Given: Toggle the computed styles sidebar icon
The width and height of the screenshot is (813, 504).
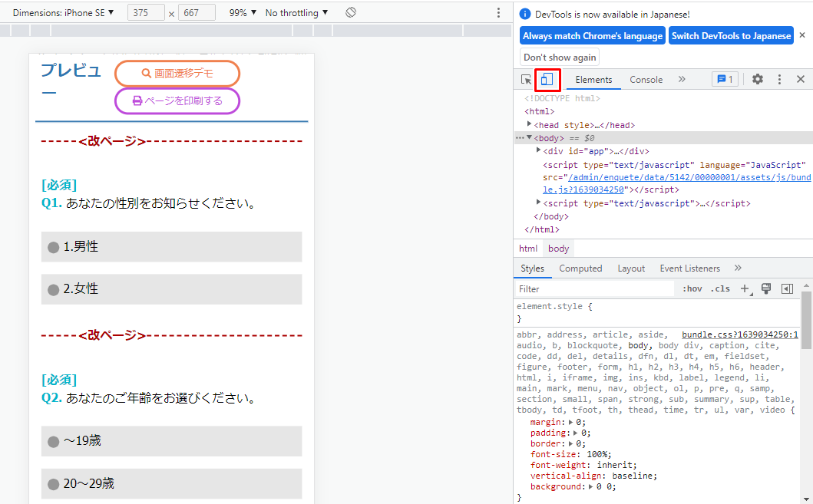Looking at the screenshot, I should [x=787, y=289].
